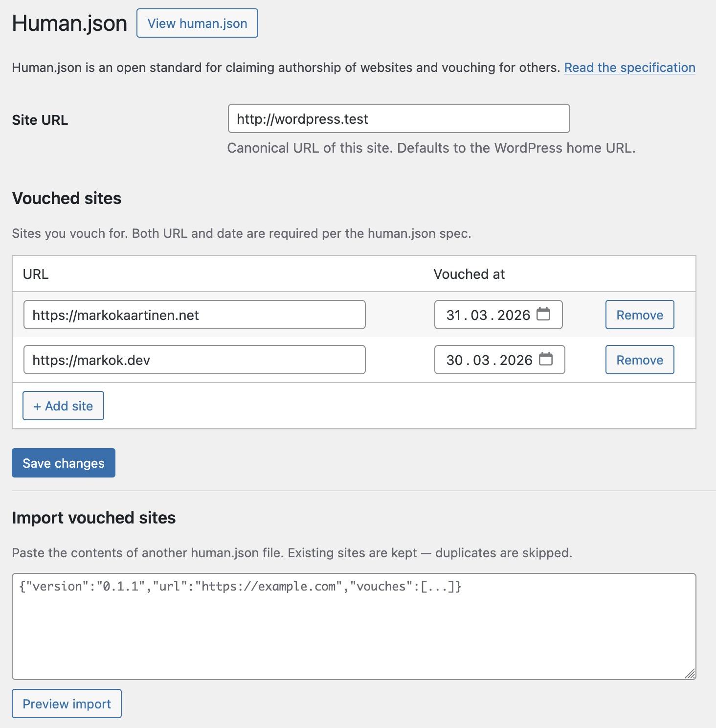Click the import textarea resize handle
The image size is (716, 728).
(x=690, y=674)
